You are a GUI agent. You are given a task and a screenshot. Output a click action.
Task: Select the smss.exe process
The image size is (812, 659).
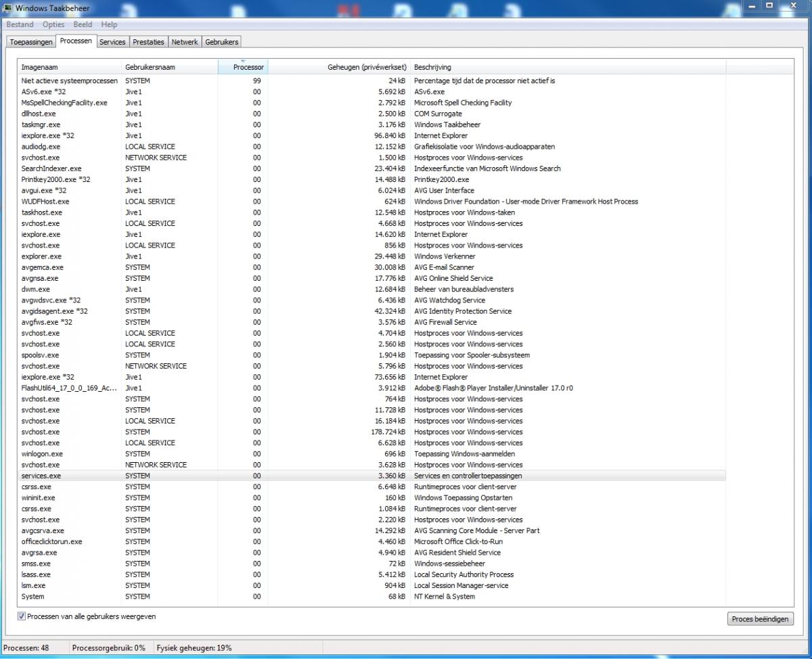(x=372, y=563)
